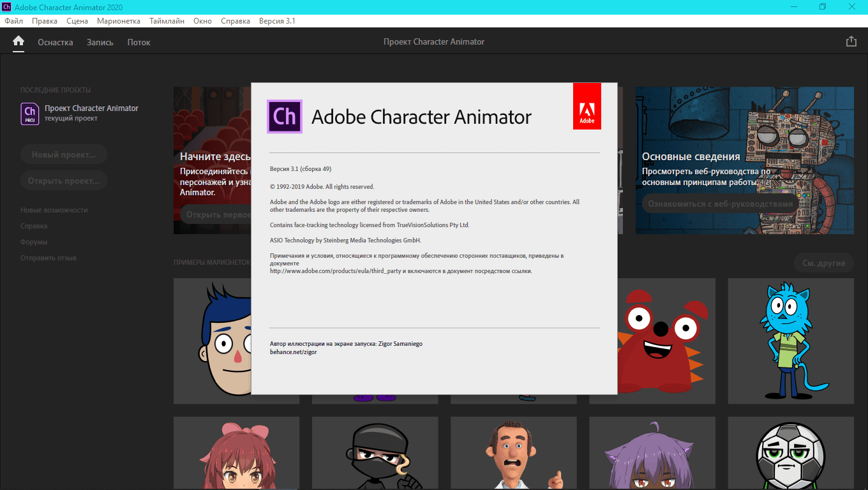Open the Отправить отзыв link

[x=49, y=258]
